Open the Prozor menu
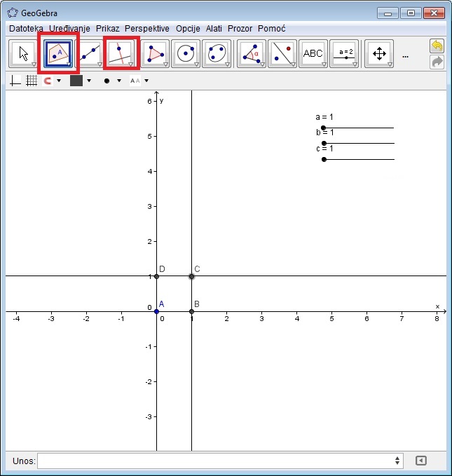Viewport: 452px width, 476px height. coord(240,29)
